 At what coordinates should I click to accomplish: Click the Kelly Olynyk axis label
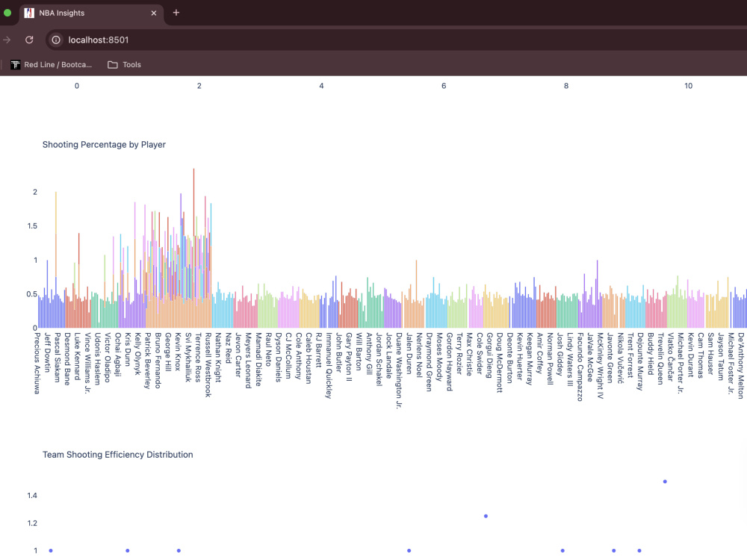click(x=137, y=354)
